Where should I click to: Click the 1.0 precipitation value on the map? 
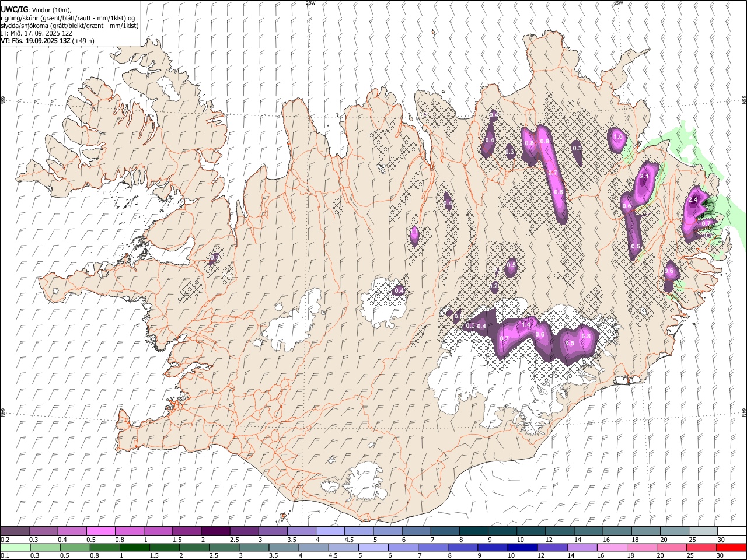point(618,137)
